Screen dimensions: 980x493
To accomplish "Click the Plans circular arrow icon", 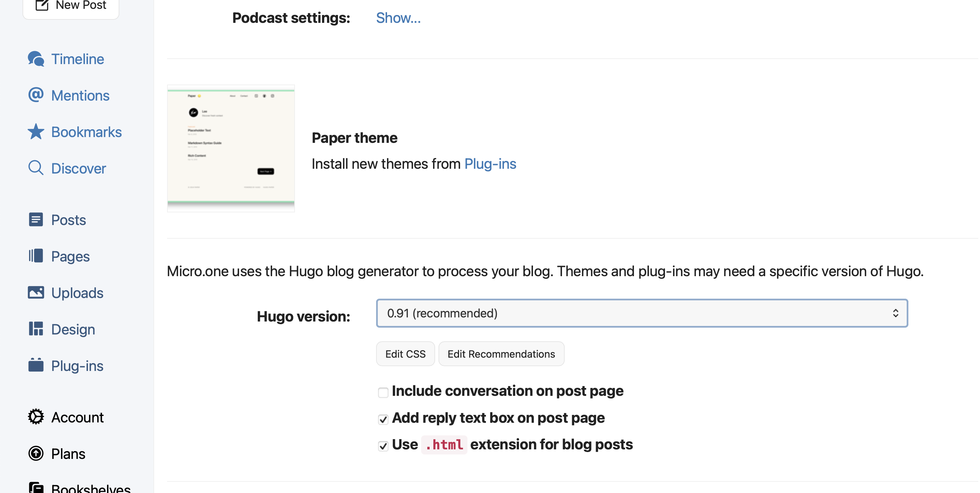I will (x=36, y=453).
